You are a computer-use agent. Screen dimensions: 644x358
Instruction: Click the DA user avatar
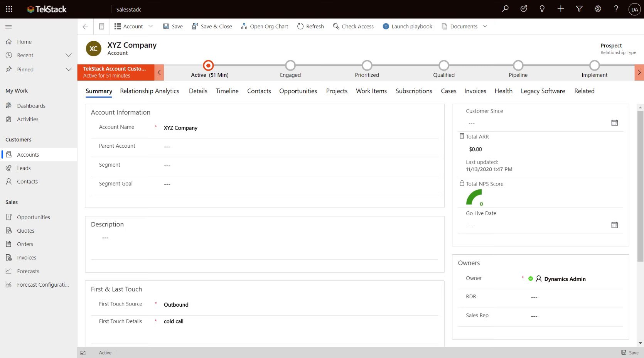coord(634,9)
